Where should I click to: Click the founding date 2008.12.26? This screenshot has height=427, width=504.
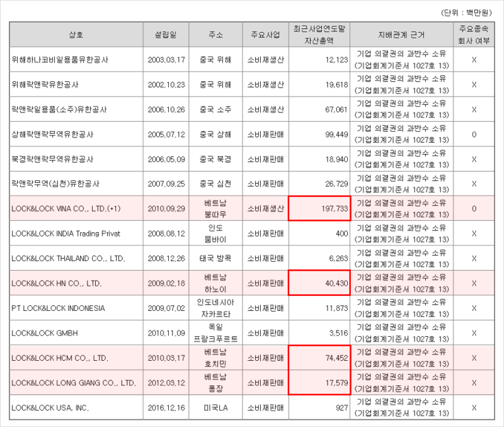166,259
